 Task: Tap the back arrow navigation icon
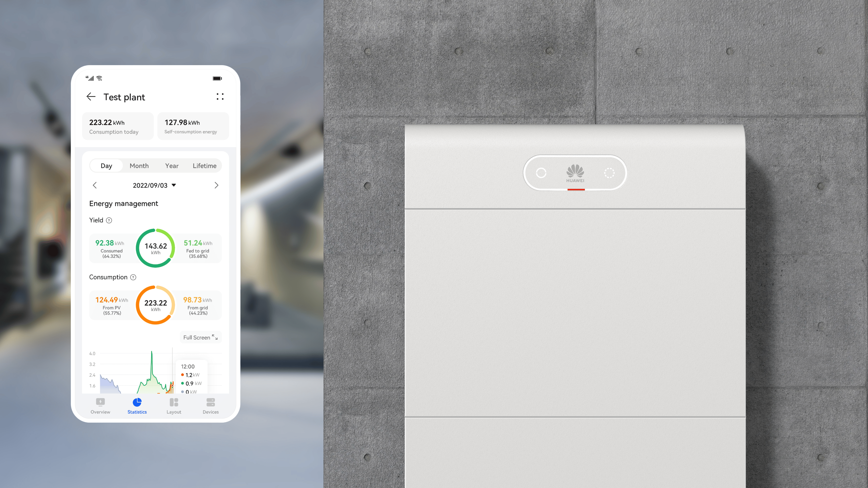[x=90, y=97]
